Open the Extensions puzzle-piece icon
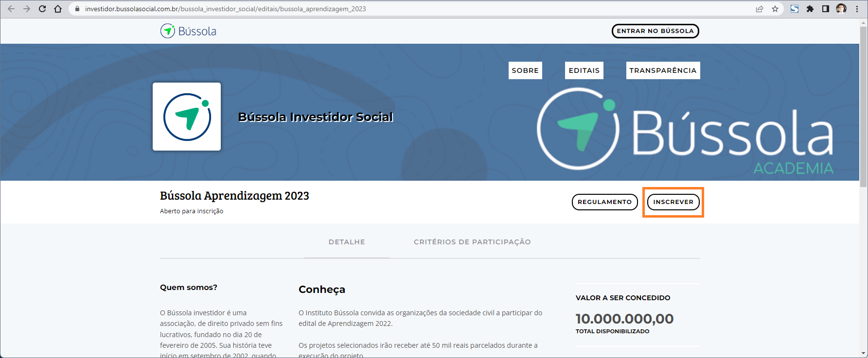The width and height of the screenshot is (868, 358). point(810,9)
